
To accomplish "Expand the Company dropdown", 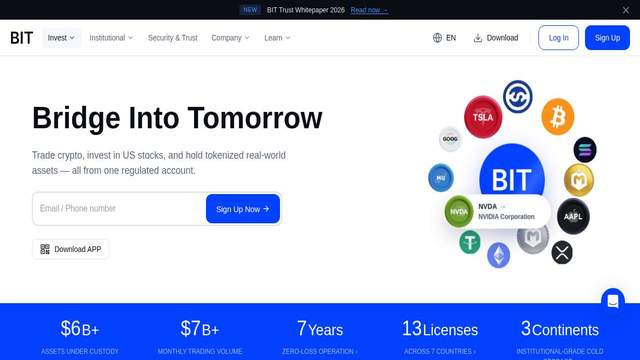I will (230, 38).
